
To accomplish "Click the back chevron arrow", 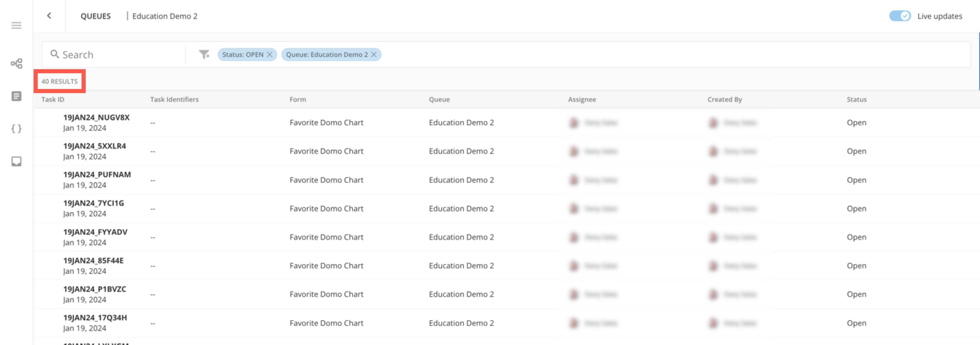I will pyautogui.click(x=49, y=16).
